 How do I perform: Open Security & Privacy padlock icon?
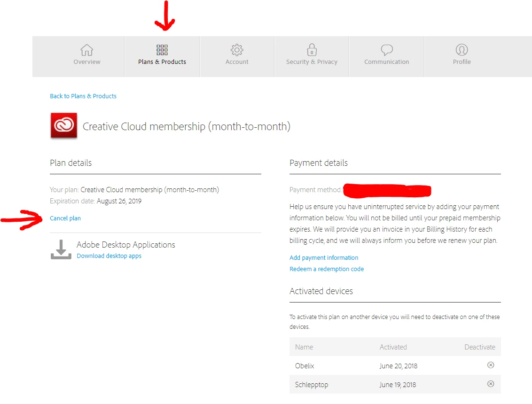coord(312,49)
